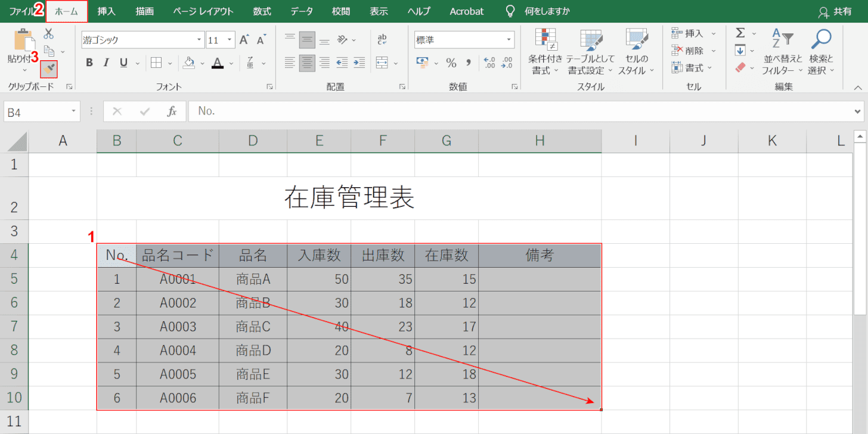Click the fill color paint bucket icon
The width and height of the screenshot is (868, 434).
click(x=189, y=63)
